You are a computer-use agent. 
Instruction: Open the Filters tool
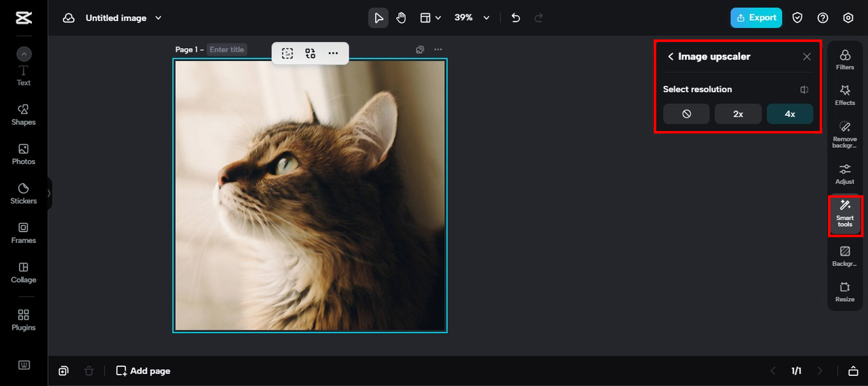[x=845, y=60]
